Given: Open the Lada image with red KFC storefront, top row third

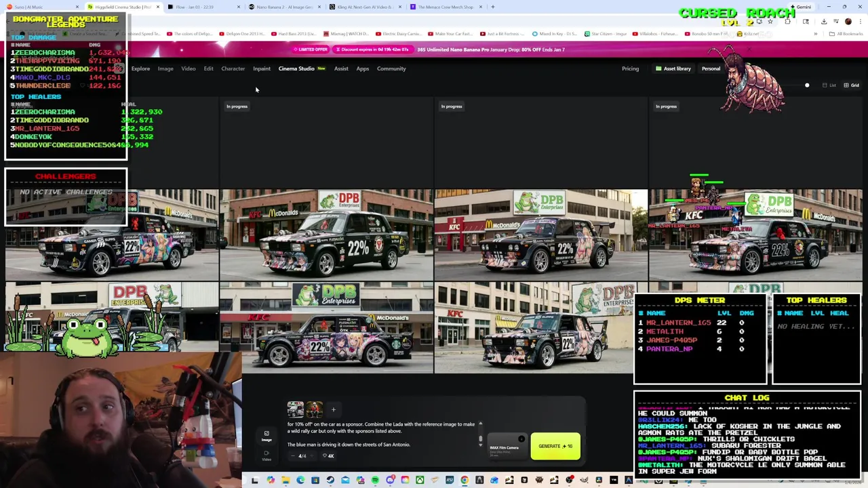Looking at the screenshot, I should [x=540, y=235].
